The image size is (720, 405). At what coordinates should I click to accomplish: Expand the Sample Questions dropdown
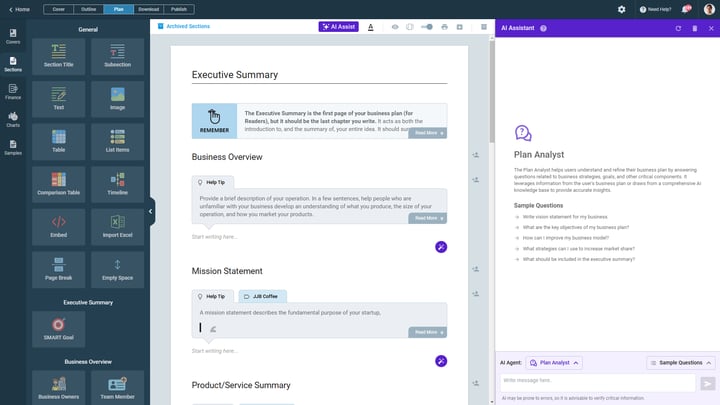(681, 363)
